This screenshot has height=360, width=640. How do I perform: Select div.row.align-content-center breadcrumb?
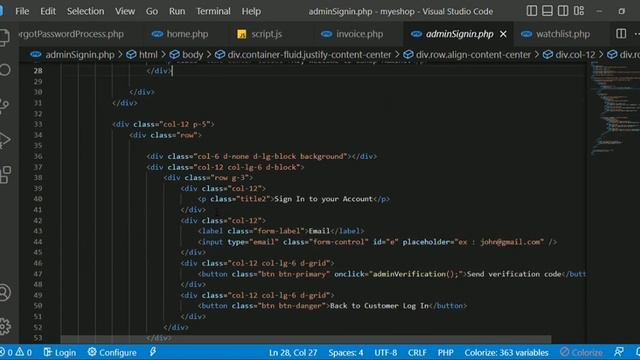pos(467,54)
